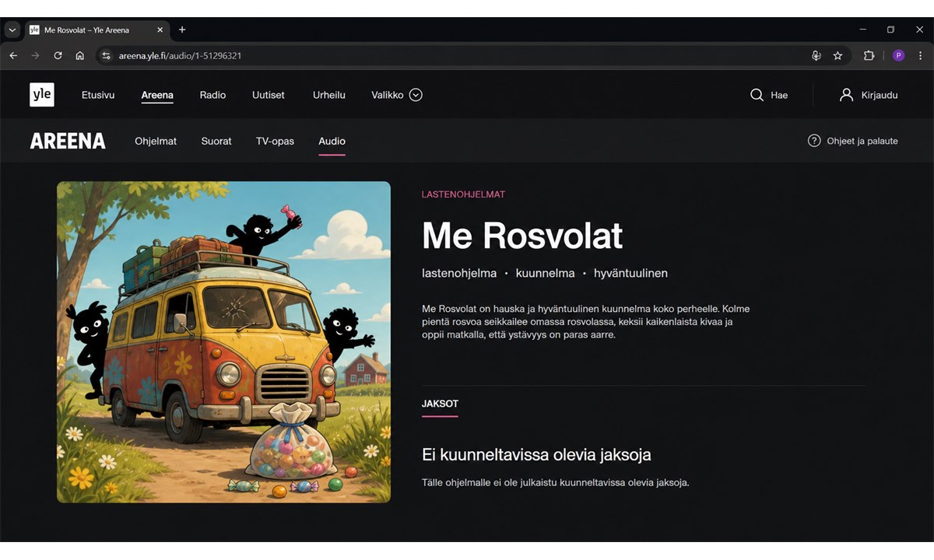Image resolution: width=934 pixels, height=560 pixels.
Task: Expand the Valikko menu
Action: [396, 95]
